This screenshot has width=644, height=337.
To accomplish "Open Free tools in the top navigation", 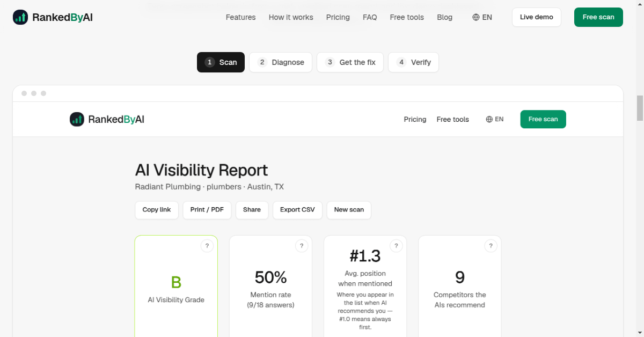I will 407,17.
